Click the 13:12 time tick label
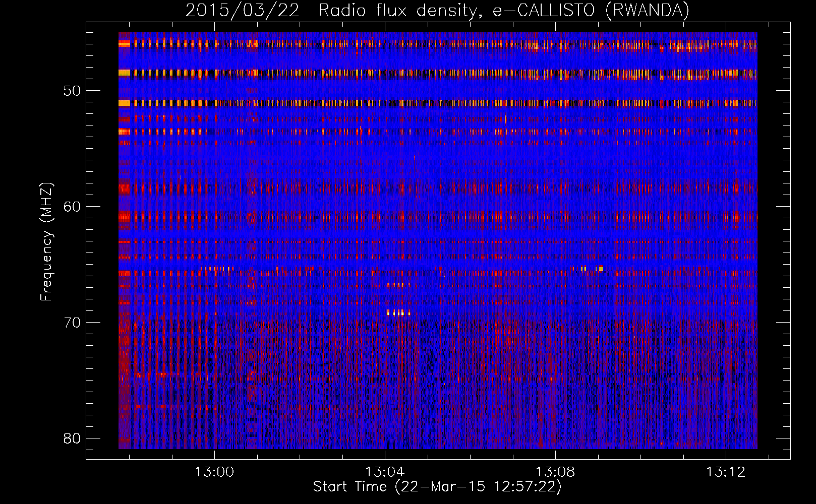Screen dimensions: 816x504 726,472
